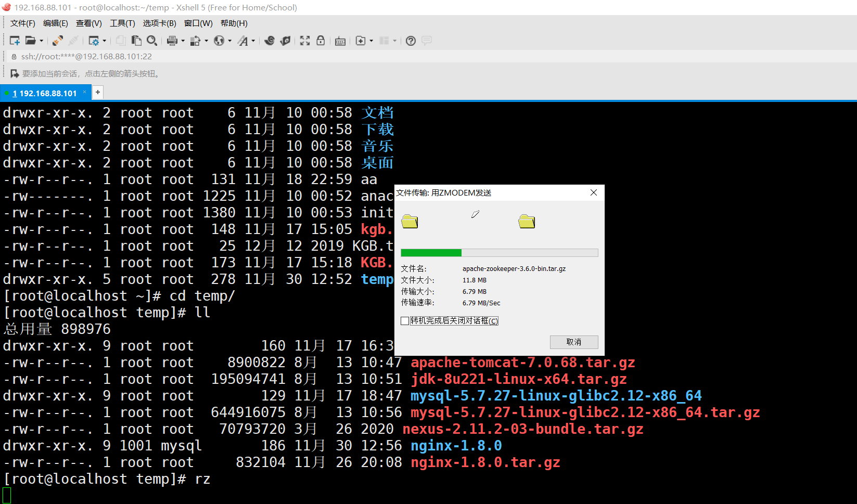
Task: Click the new tab plus-page icon
Action: 361,41
